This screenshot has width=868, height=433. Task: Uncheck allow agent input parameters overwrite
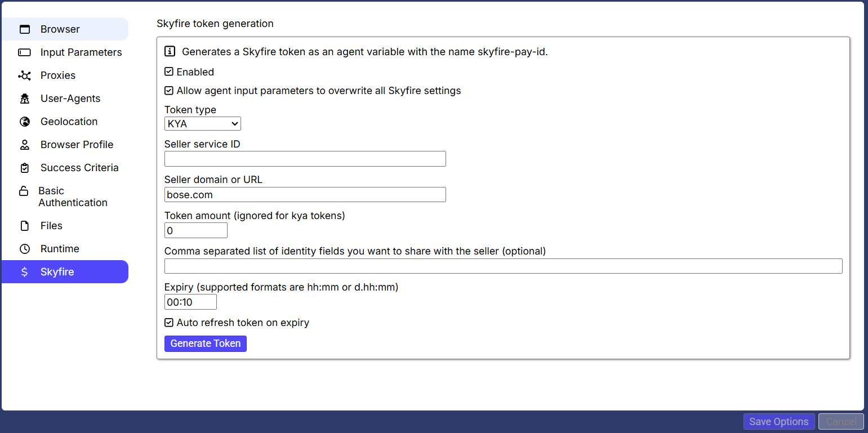[x=168, y=90]
